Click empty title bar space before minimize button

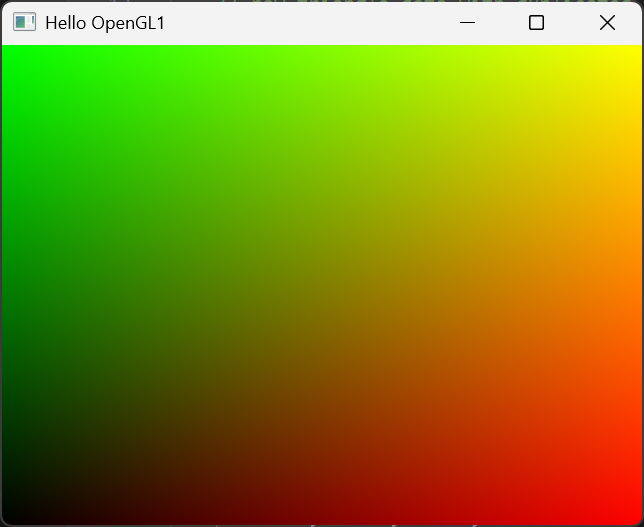pos(300,22)
